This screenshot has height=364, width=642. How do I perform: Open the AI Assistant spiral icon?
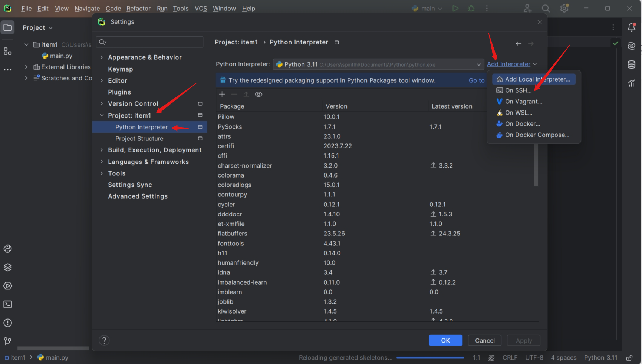(x=632, y=46)
